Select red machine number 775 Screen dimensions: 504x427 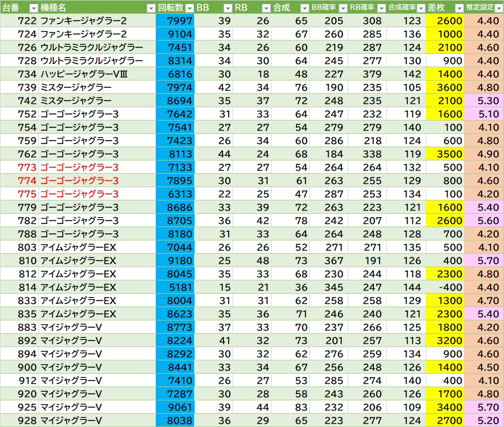[19, 194]
